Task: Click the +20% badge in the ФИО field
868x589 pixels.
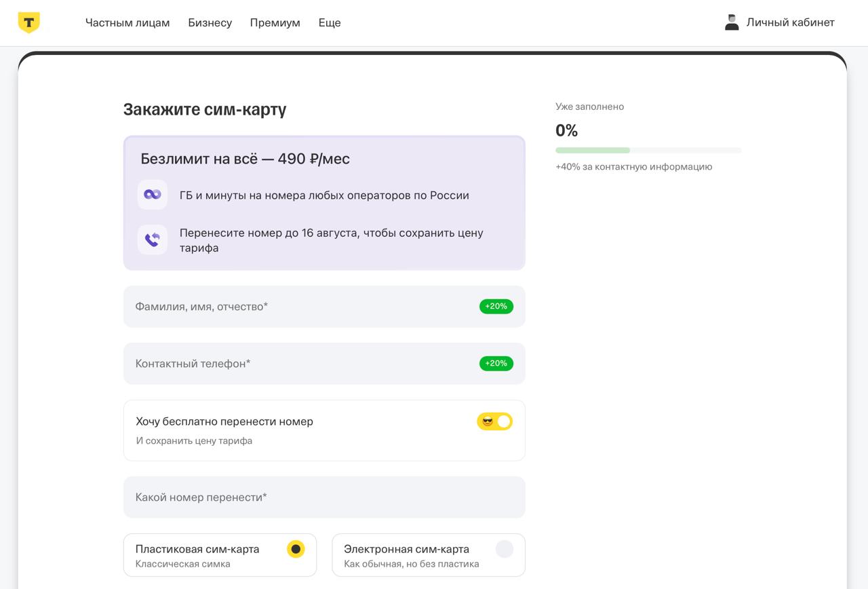Action: (496, 307)
